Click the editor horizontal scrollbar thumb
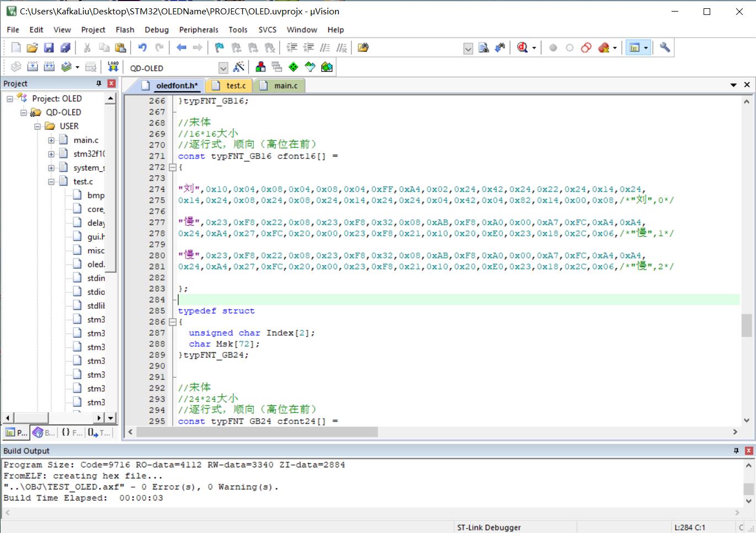 coord(257,432)
